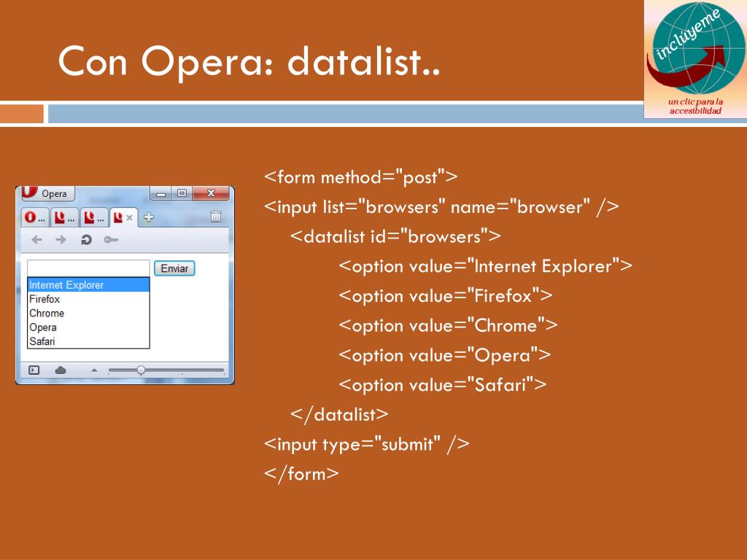747x560 pixels.
Task: Click the '<form method="post">' code line
Action: pos(360,177)
